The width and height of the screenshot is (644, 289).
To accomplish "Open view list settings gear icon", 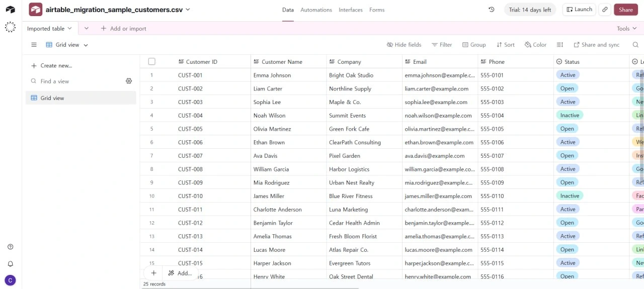I will pyautogui.click(x=129, y=81).
